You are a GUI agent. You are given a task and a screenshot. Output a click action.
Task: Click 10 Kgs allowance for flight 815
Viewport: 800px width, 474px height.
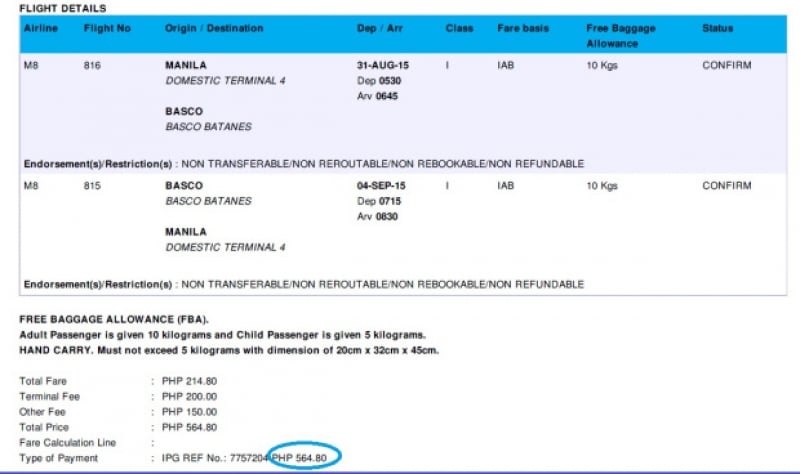(602, 186)
